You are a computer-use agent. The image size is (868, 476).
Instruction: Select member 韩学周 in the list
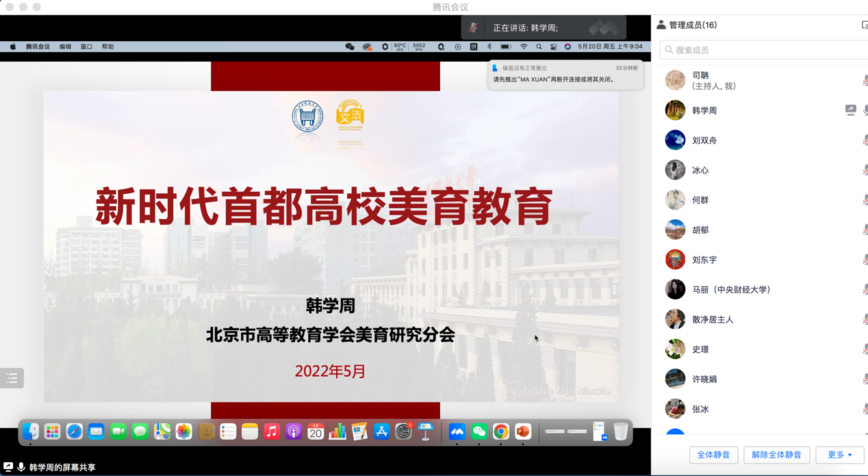[x=760, y=110]
